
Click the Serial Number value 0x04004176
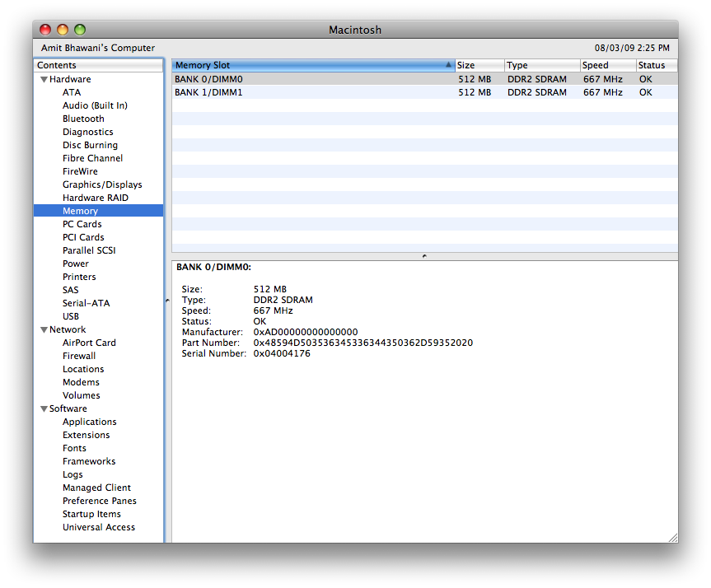(282, 353)
